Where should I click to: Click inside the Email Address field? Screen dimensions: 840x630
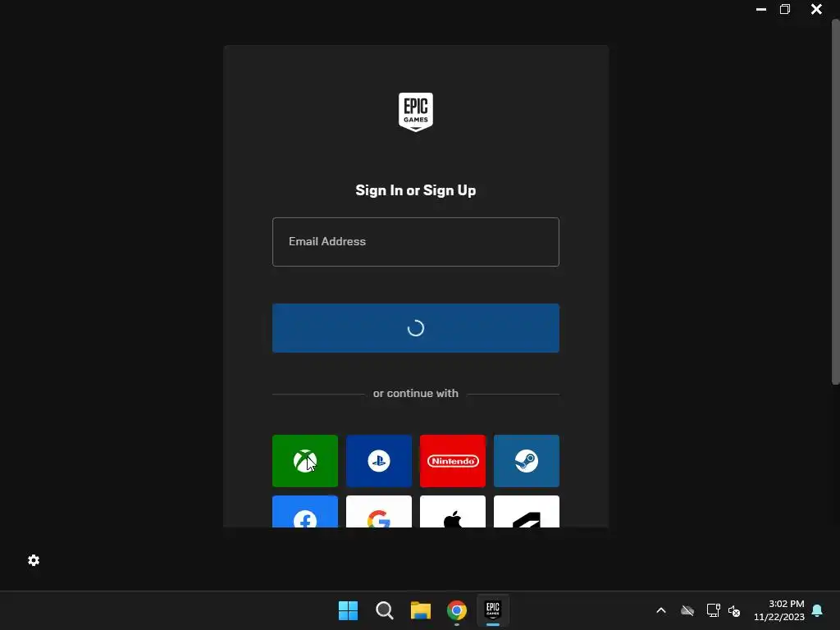pos(416,242)
